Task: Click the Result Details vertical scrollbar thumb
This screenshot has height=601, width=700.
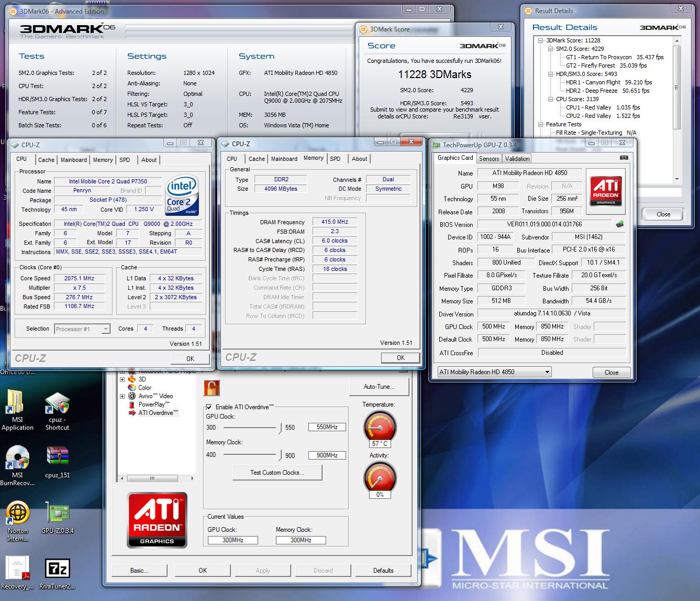Action: click(x=676, y=88)
